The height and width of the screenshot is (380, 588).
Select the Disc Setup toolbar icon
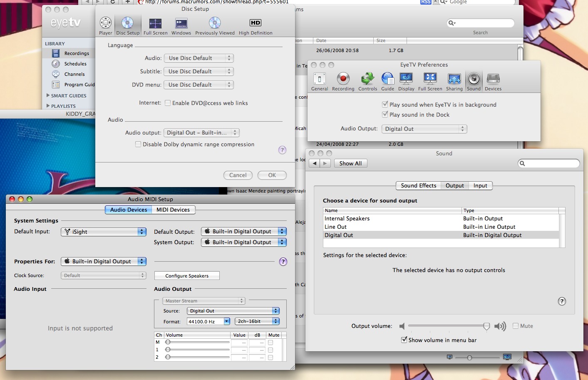pos(128,26)
